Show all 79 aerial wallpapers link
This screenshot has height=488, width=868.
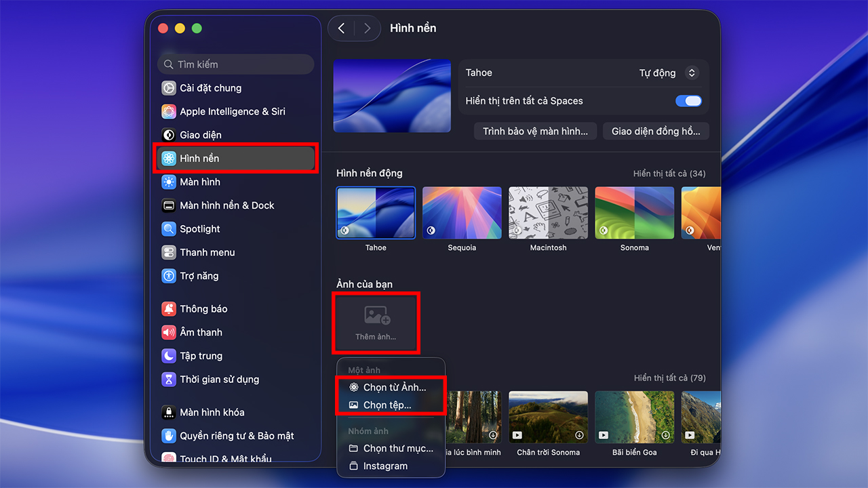(x=669, y=378)
